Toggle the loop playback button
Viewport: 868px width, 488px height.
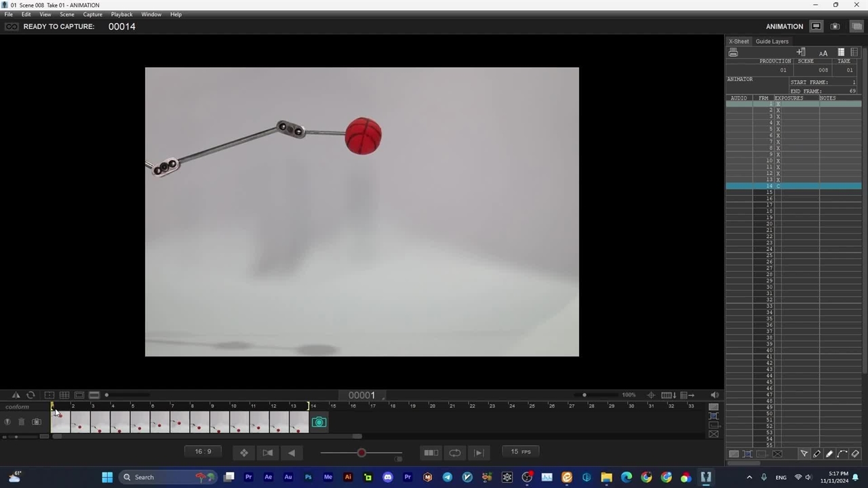tap(455, 453)
